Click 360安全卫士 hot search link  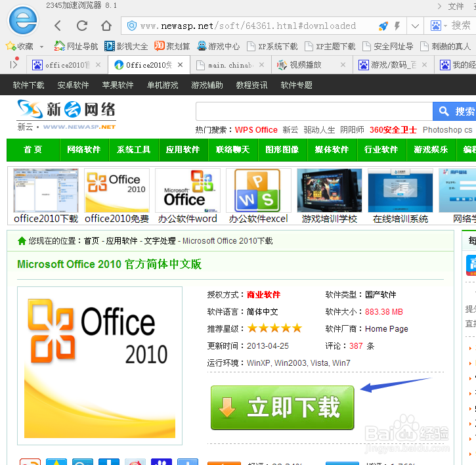point(393,130)
